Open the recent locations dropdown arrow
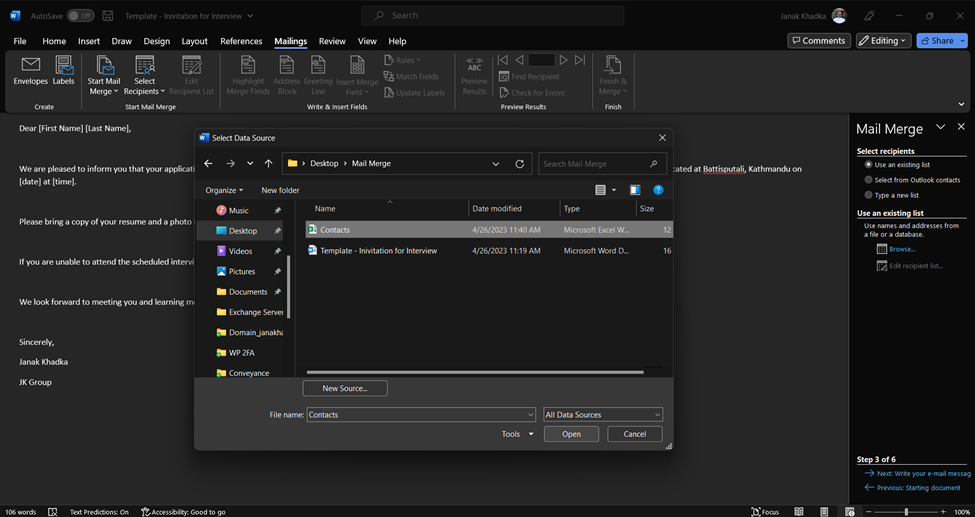This screenshot has width=975, height=517. click(x=250, y=164)
